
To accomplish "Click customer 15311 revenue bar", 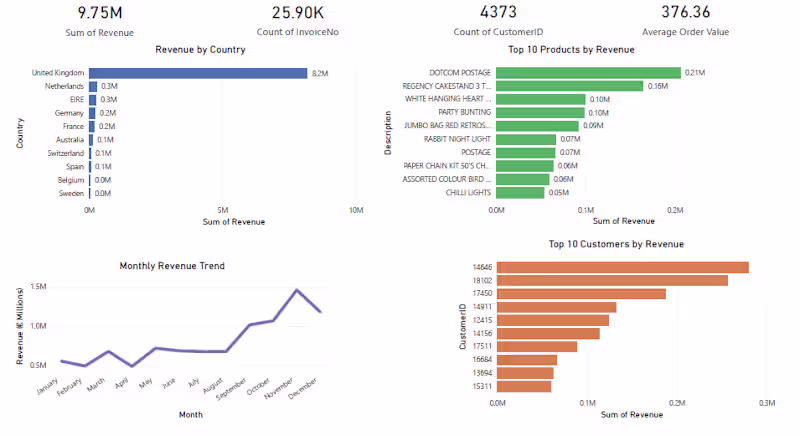I will (x=524, y=387).
